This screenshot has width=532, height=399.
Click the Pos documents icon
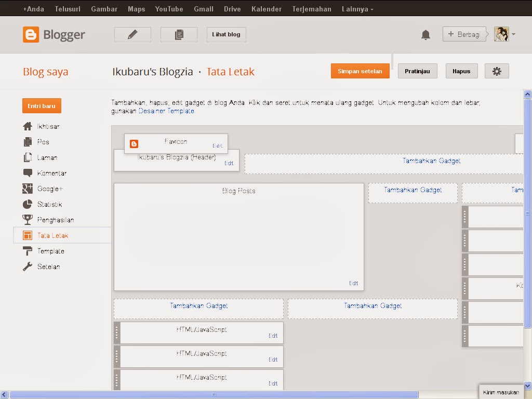pyautogui.click(x=28, y=142)
